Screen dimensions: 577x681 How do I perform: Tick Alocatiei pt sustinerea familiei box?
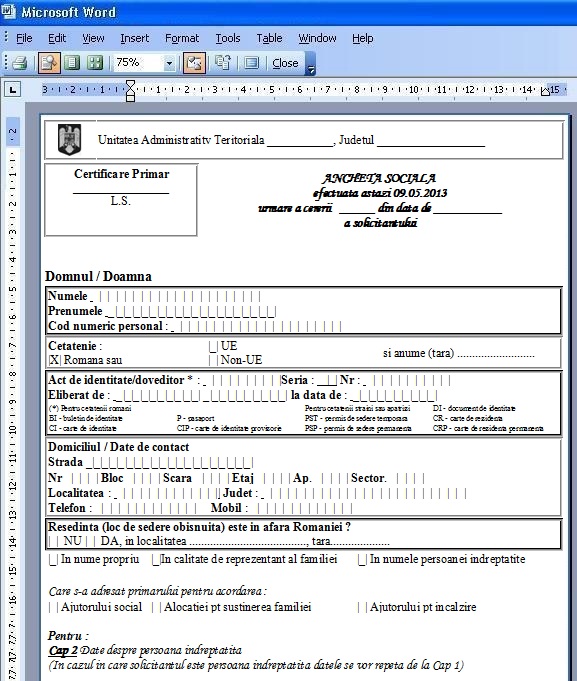(157, 607)
